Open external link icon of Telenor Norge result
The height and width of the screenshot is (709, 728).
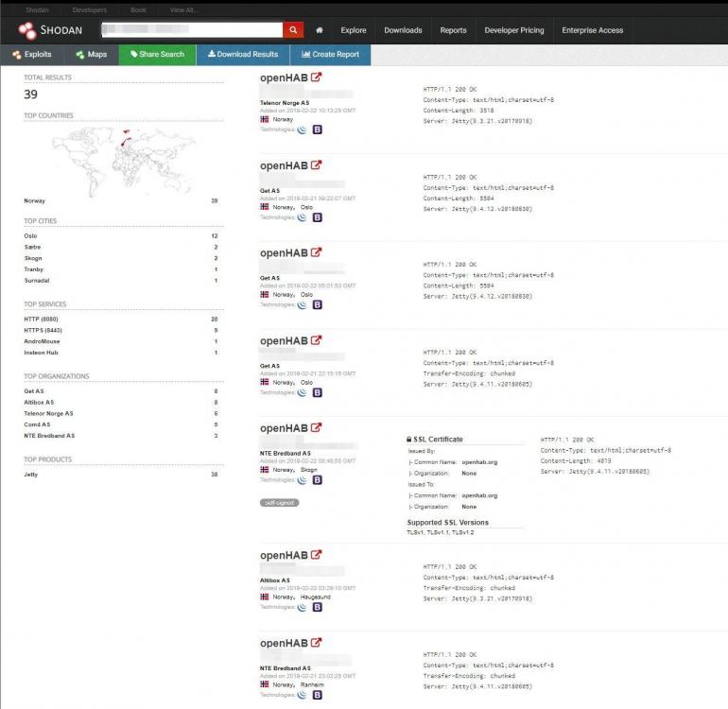click(316, 78)
